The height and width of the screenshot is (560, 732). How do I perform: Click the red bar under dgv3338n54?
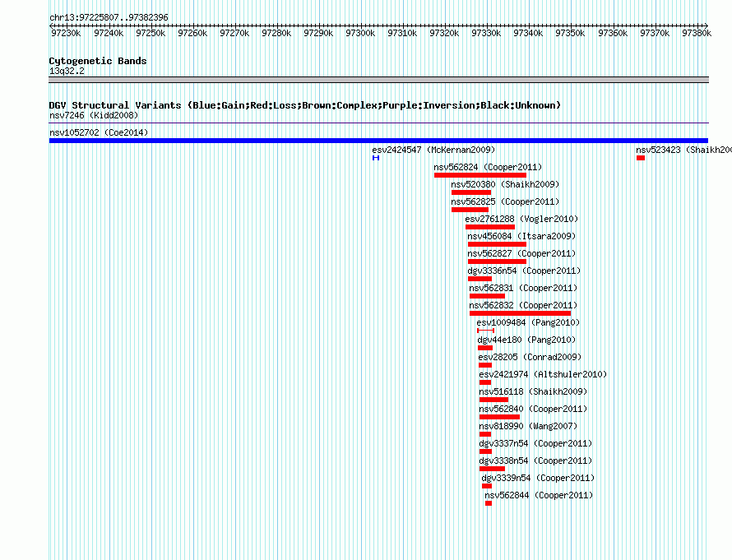tap(492, 469)
